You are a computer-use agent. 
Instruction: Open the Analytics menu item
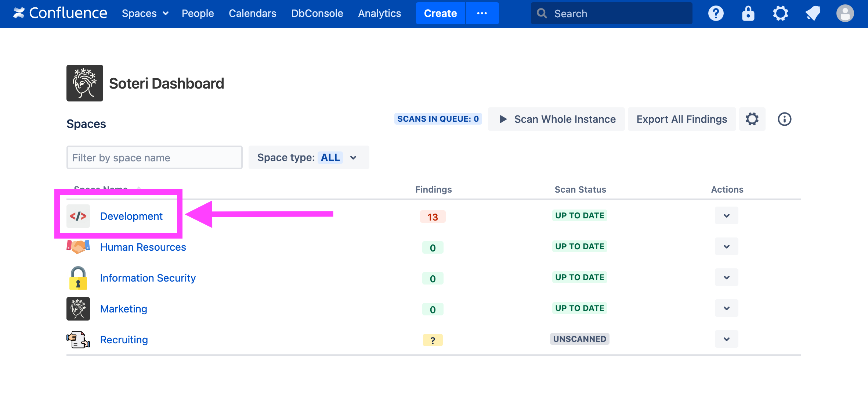379,14
